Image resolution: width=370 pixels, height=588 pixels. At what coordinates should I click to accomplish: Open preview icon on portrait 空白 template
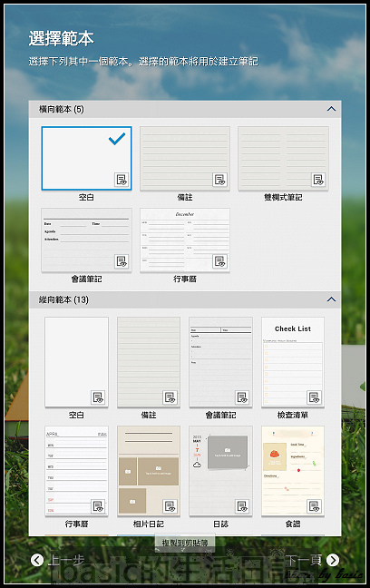(98, 397)
